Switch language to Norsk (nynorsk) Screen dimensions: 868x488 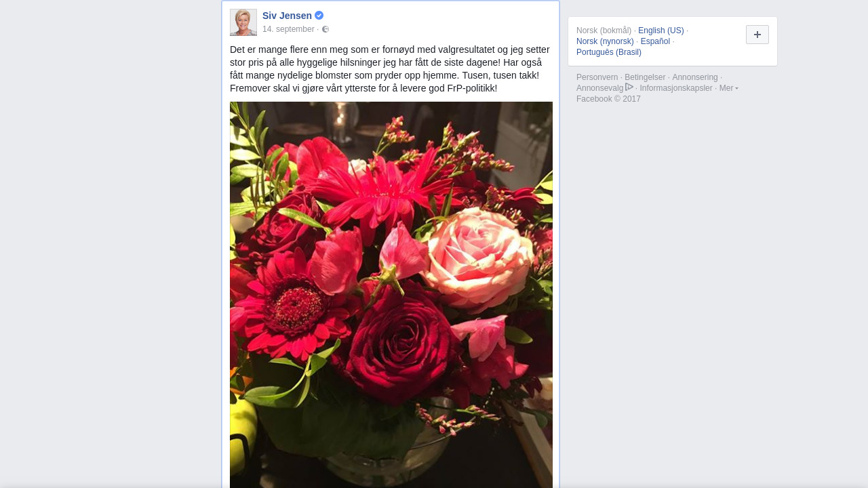(605, 41)
